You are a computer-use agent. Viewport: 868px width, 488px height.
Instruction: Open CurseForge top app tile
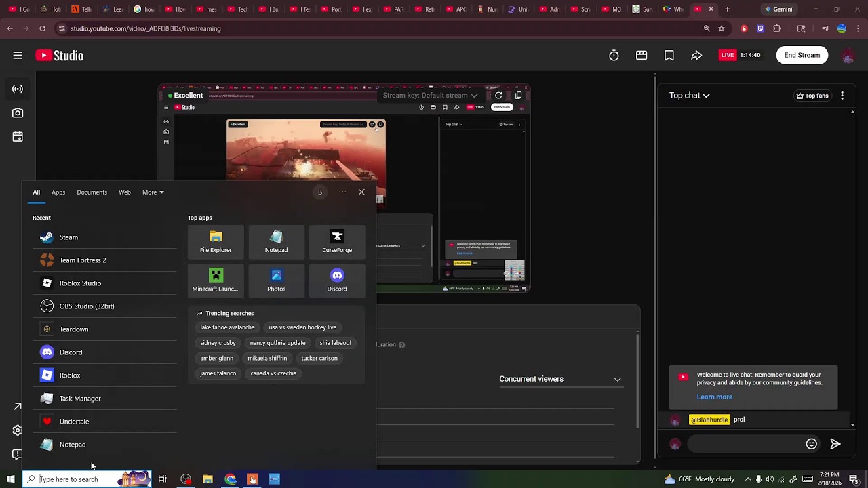click(x=337, y=242)
